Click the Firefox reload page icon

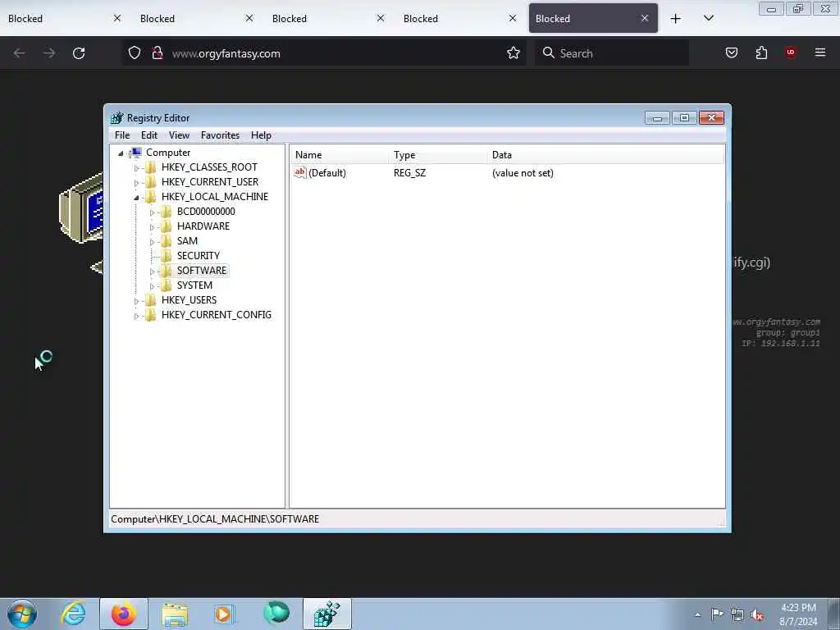[x=79, y=53]
